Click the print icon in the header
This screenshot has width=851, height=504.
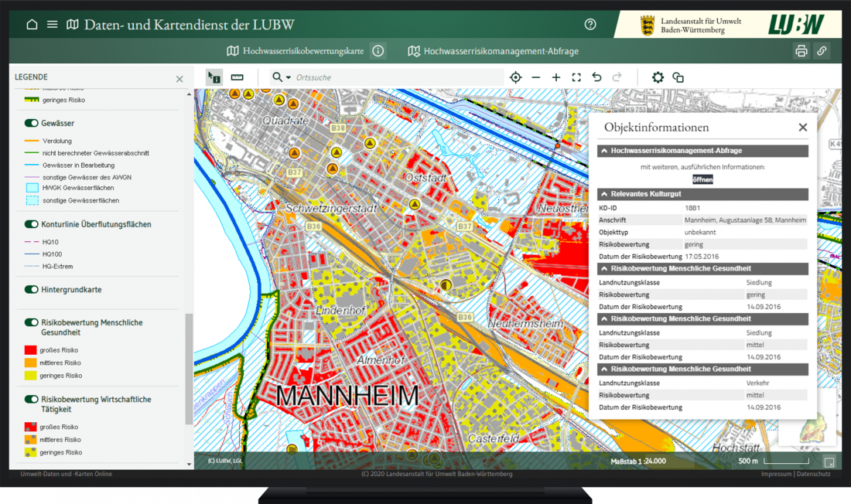click(803, 50)
